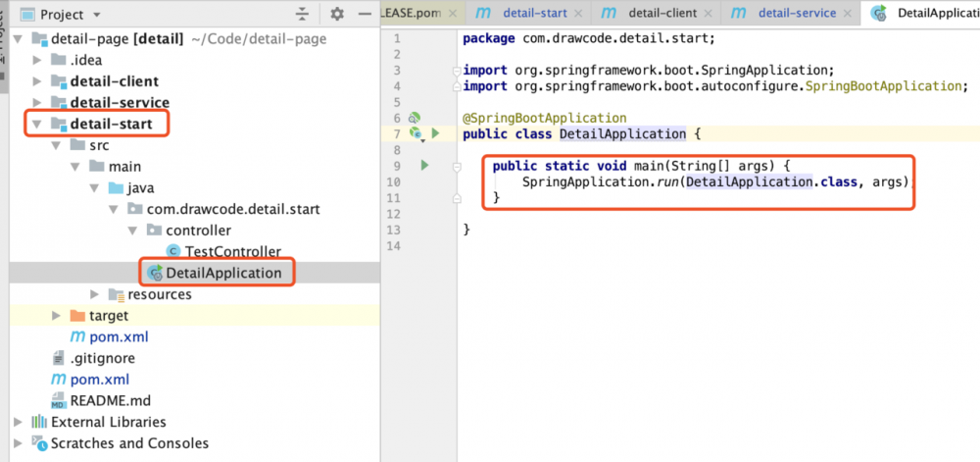
Task: Expand the resources folder
Action: point(95,294)
